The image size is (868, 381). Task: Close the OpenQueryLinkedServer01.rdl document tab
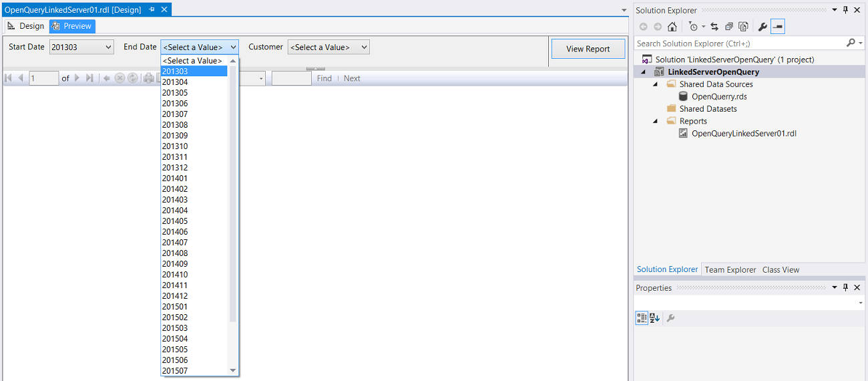click(164, 10)
